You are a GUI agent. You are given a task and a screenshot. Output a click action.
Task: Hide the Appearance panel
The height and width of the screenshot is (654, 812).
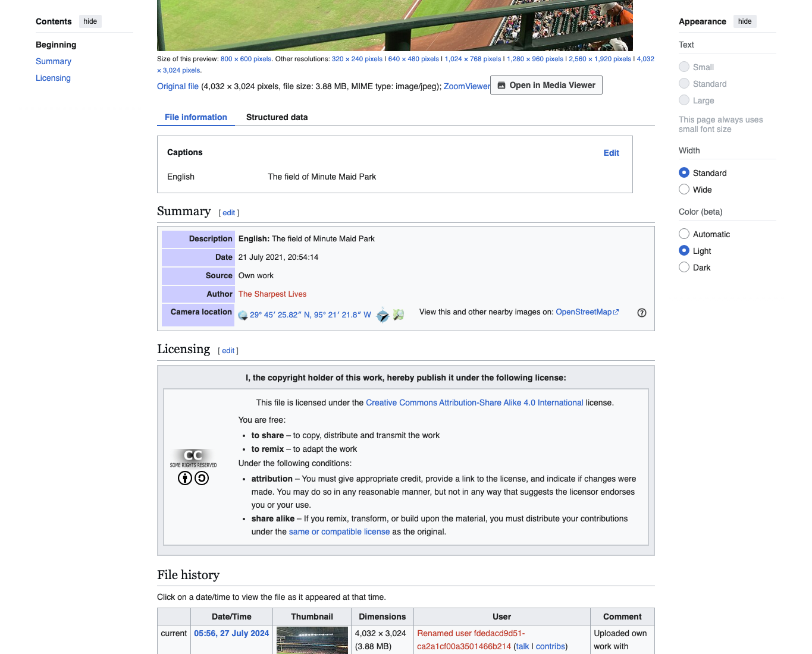745,21
